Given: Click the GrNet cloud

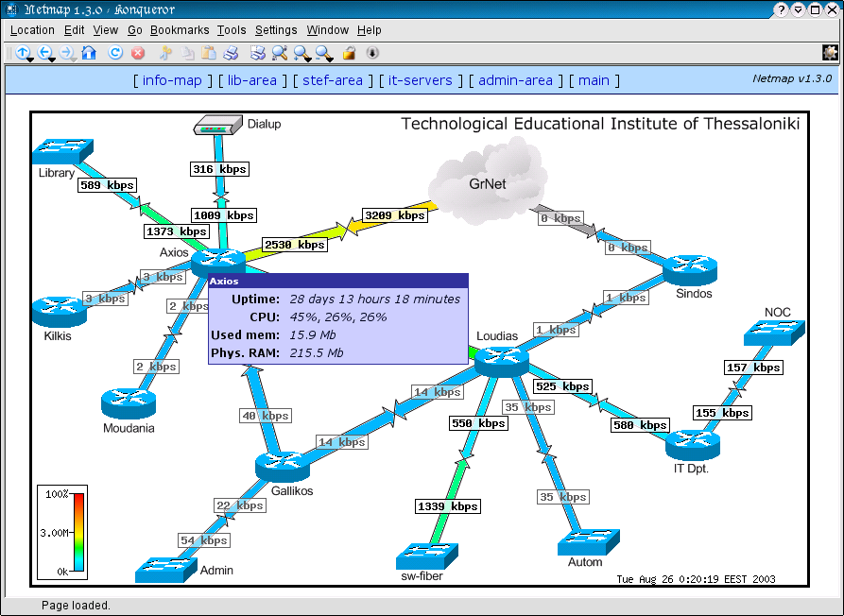Looking at the screenshot, I should pos(487,180).
